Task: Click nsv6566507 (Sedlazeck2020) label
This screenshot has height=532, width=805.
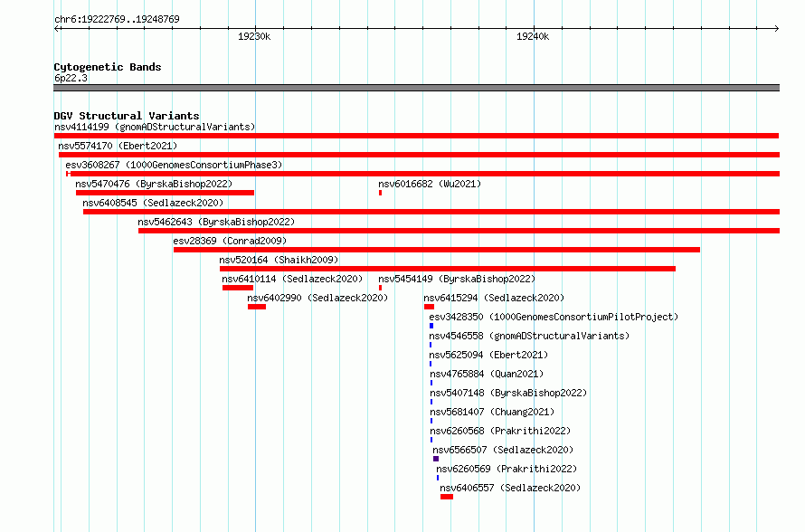Action: tap(503, 450)
